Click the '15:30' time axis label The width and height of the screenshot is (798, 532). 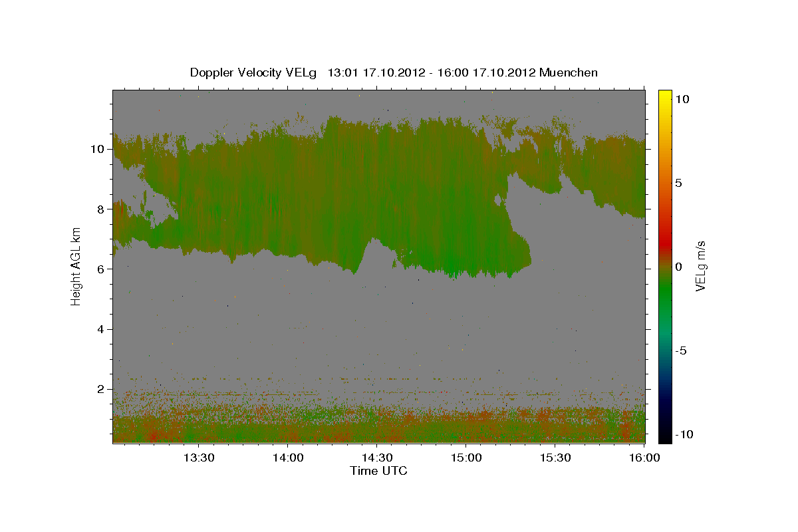click(555, 458)
